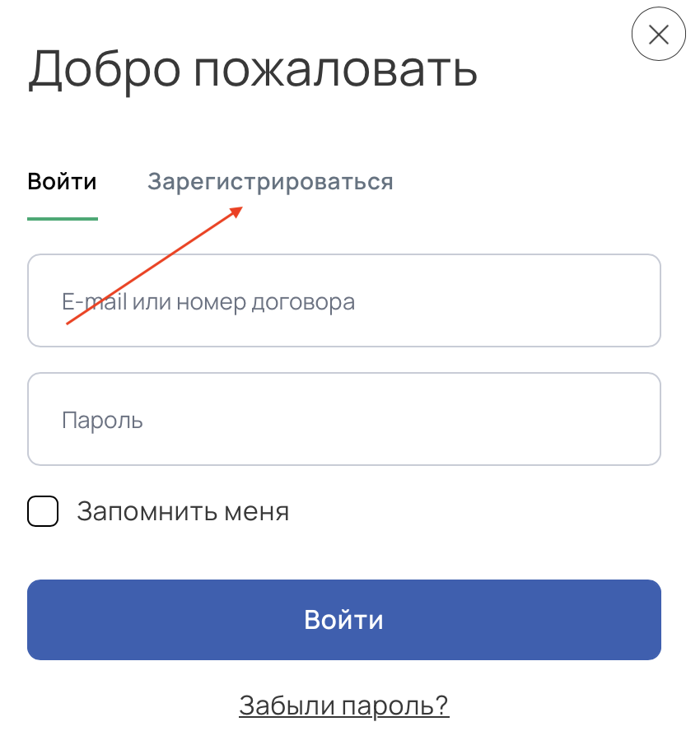This screenshot has height=731, width=700.
Task: Click the Добро пожаловать heading
Action: point(253,70)
